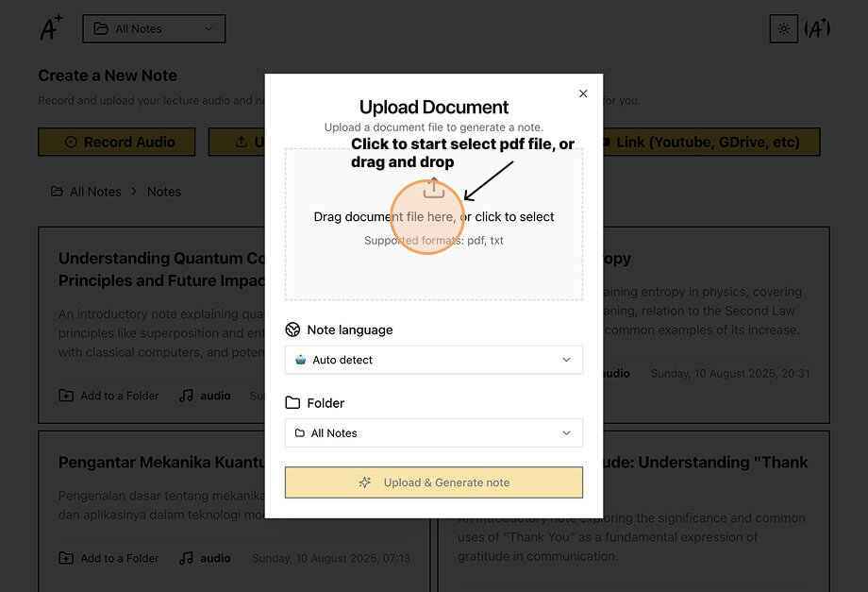
Task: Click the Folder icon beside Folder label
Action: (292, 402)
